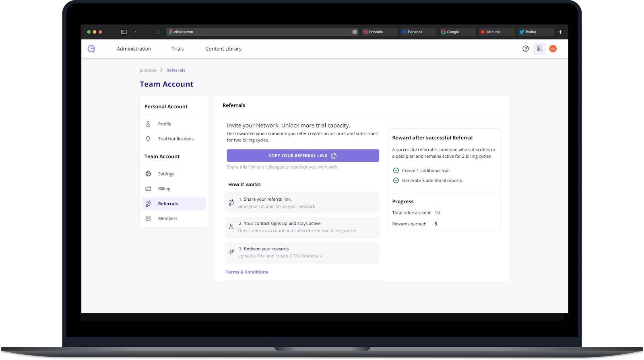Click the Total referrals sent value 10

(x=437, y=212)
